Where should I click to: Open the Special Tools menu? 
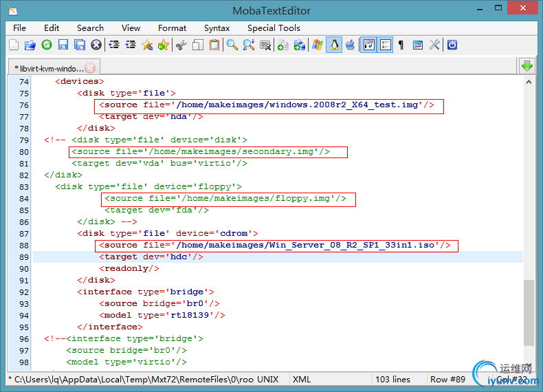274,28
